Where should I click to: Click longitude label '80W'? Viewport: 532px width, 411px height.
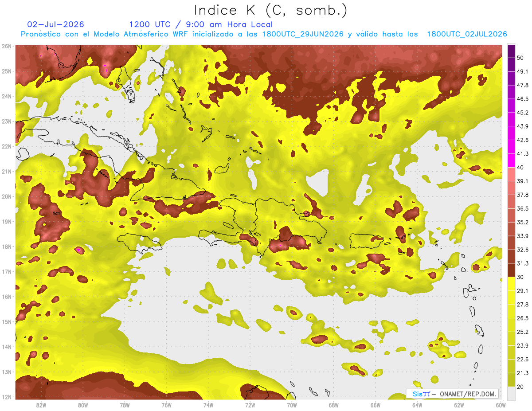click(83, 405)
